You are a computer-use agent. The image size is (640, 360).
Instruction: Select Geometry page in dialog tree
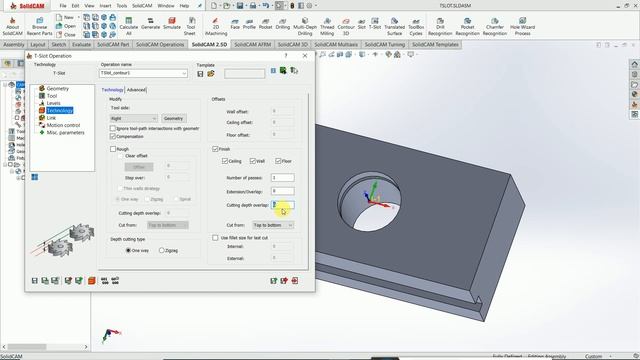point(58,89)
